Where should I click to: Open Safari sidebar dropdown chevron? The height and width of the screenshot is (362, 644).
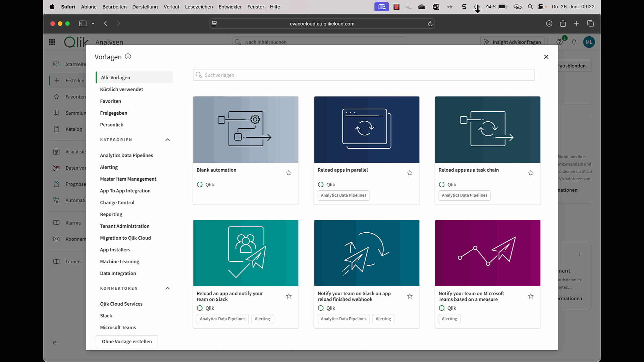coord(93,23)
